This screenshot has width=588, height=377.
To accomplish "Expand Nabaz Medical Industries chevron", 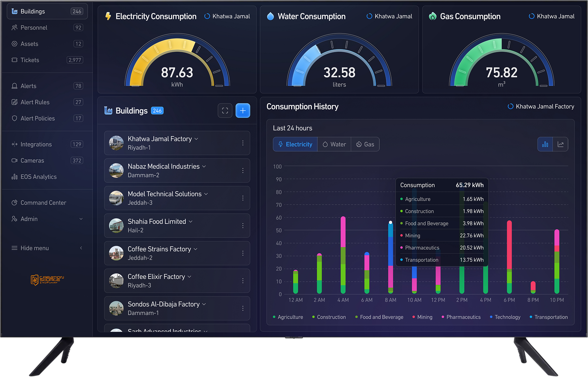I will (204, 166).
